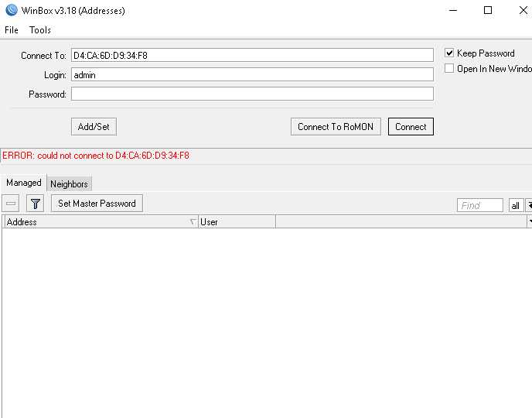Open the Tools menu
Viewport: 532px width, 418px height.
tap(40, 30)
